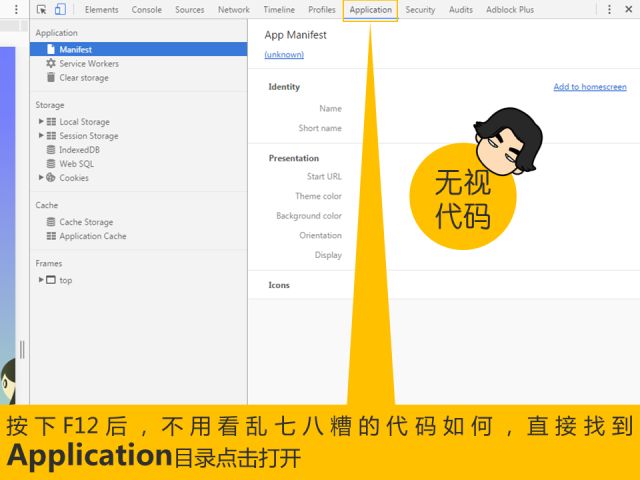Click the vertical dots at far left edge
The image size is (640, 480).
16,9
